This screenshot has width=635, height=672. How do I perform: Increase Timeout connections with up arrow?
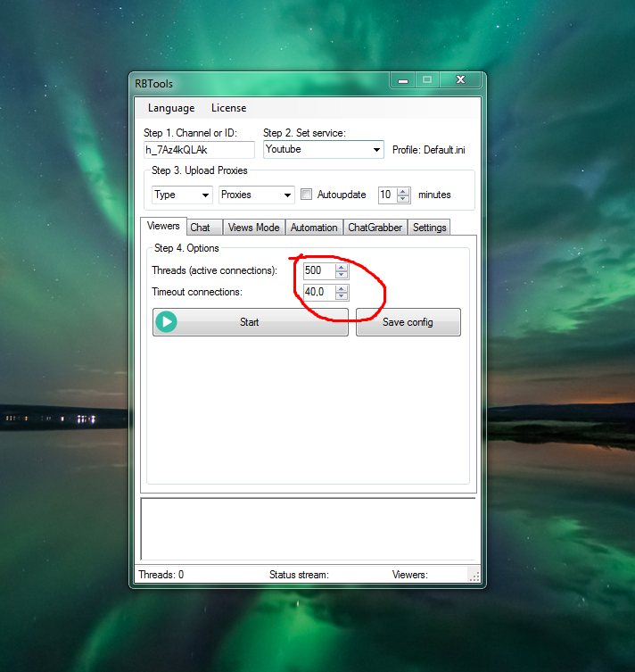point(342,288)
